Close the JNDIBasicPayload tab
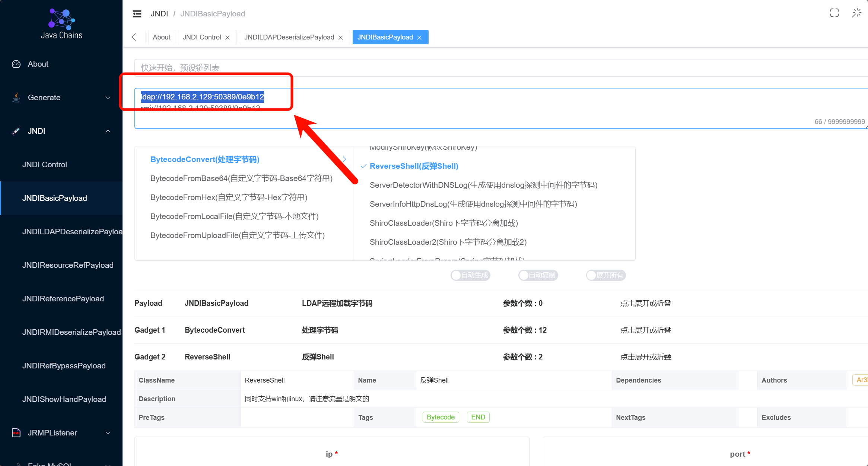The width and height of the screenshot is (868, 466). (x=419, y=38)
